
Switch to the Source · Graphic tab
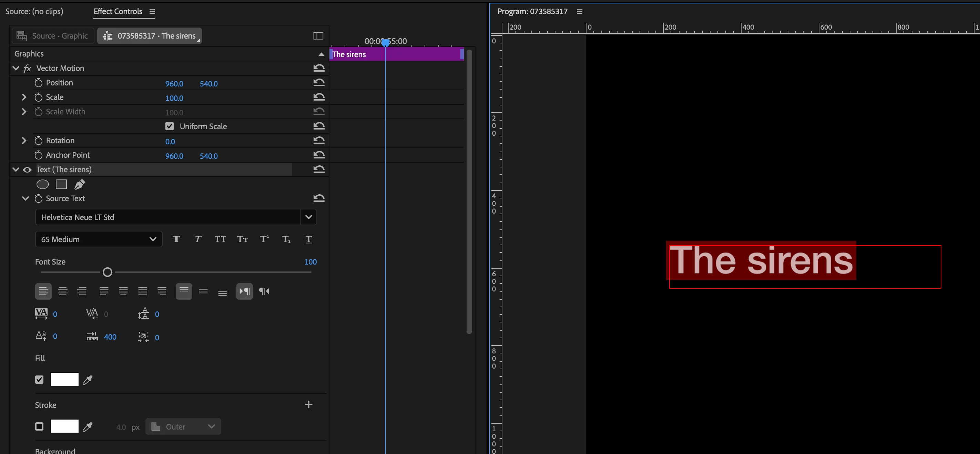pyautogui.click(x=53, y=36)
